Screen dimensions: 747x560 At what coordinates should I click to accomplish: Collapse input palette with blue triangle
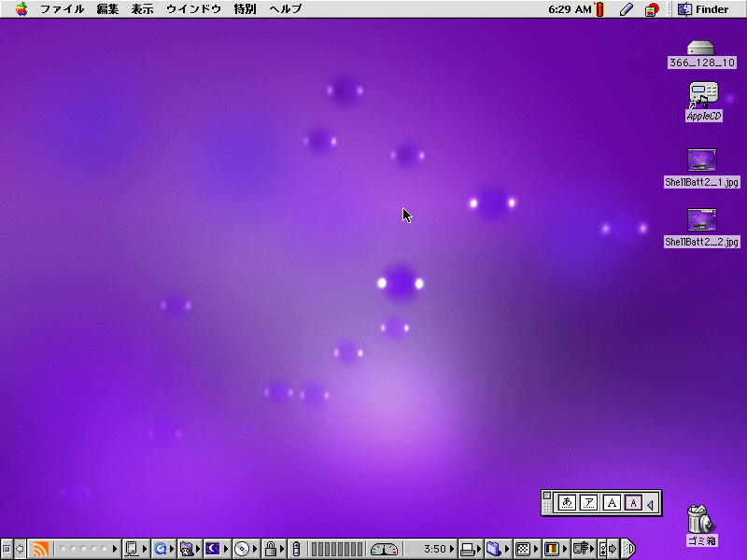(x=650, y=503)
